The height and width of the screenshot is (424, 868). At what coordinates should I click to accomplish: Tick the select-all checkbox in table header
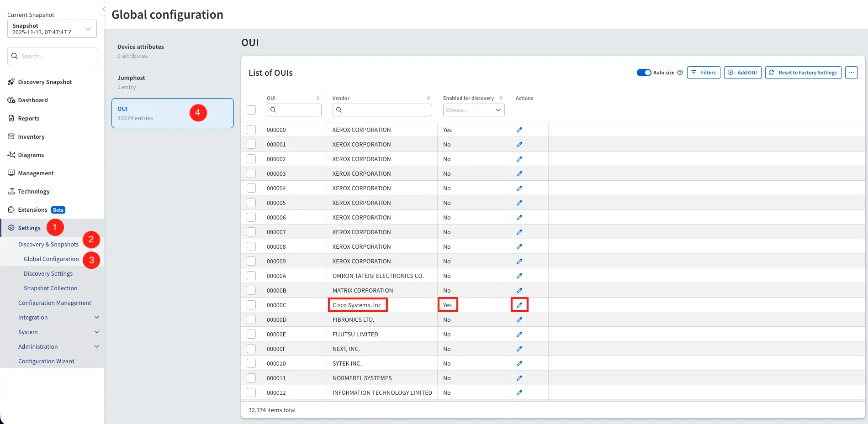[x=251, y=110]
